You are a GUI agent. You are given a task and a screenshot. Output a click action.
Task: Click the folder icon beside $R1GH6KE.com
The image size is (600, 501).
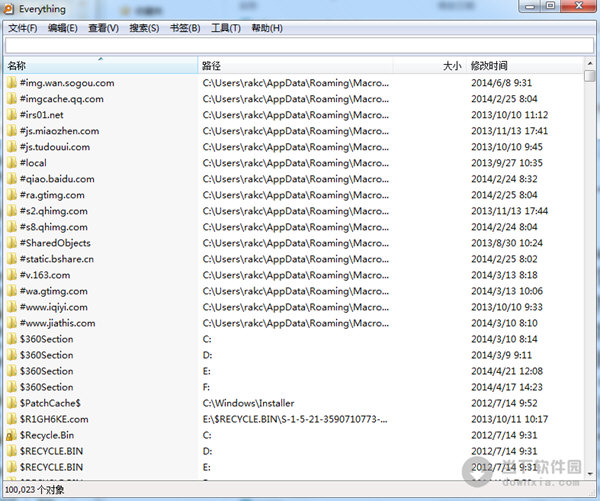12,419
